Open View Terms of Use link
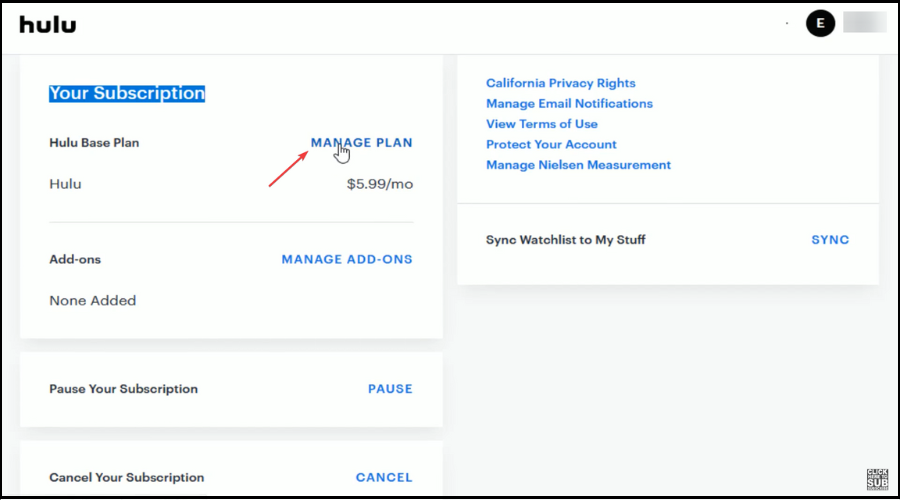The width and height of the screenshot is (900, 500). [x=542, y=124]
